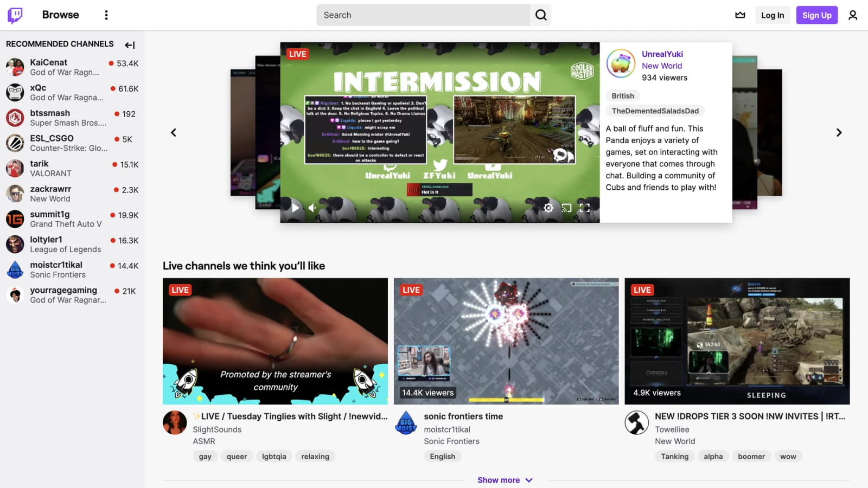Click the ESL_CSGO channel avatar
This screenshot has width=868, height=488.
pos(15,143)
